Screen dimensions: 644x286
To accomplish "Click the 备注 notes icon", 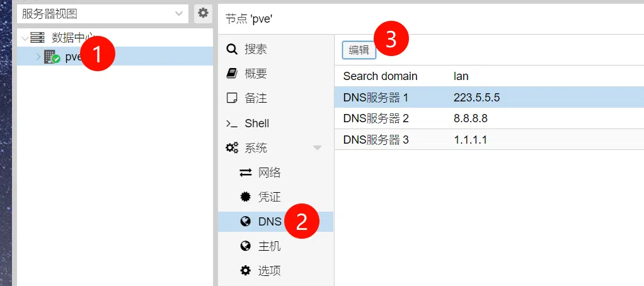I will [232, 98].
